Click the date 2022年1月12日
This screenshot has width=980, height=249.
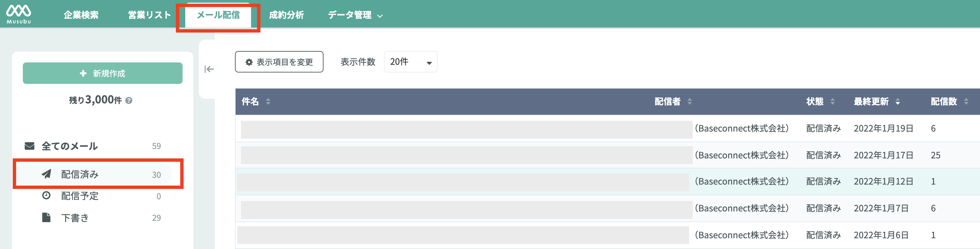click(883, 181)
